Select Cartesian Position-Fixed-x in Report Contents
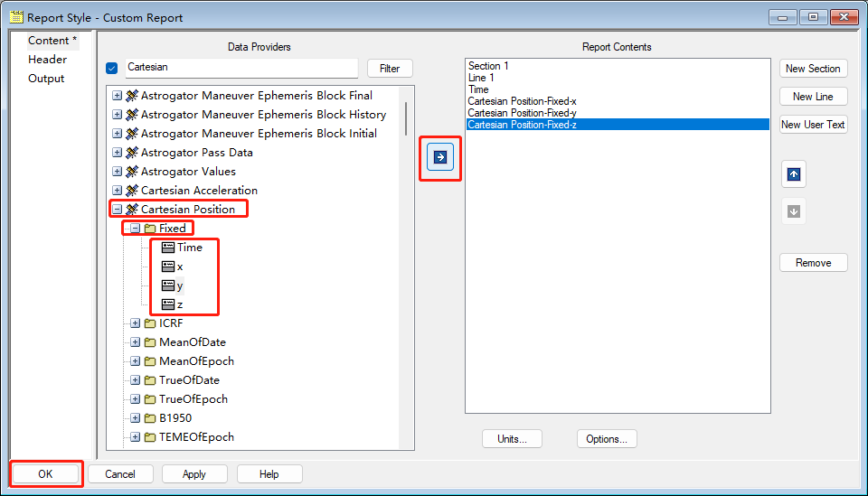The width and height of the screenshot is (868, 496). (x=522, y=101)
